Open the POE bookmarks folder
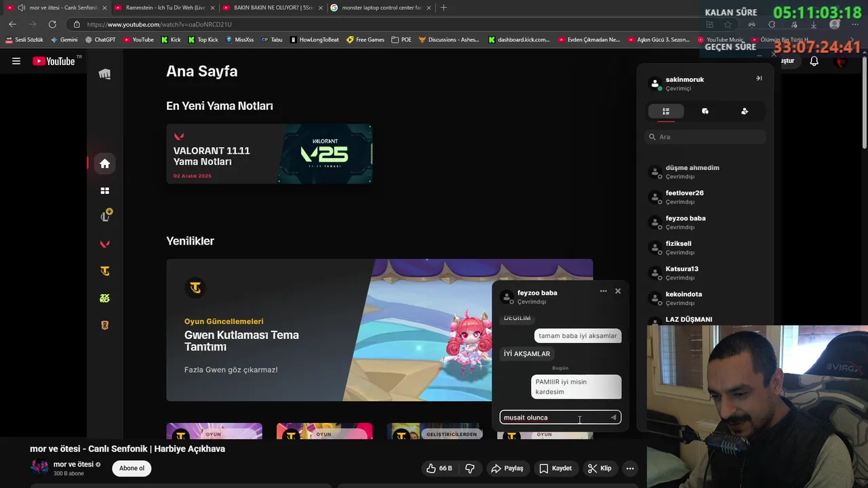868x488 pixels. click(401, 40)
